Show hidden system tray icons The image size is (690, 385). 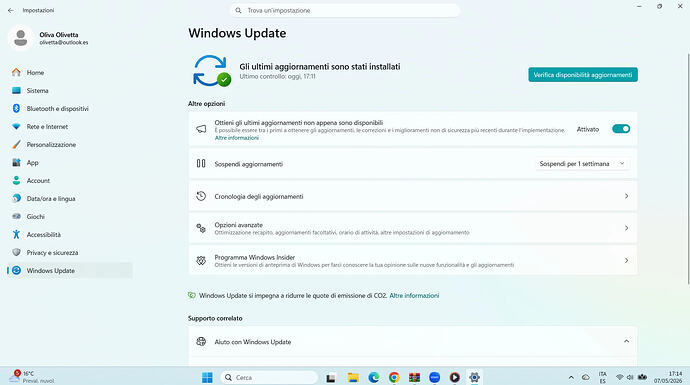(571, 378)
